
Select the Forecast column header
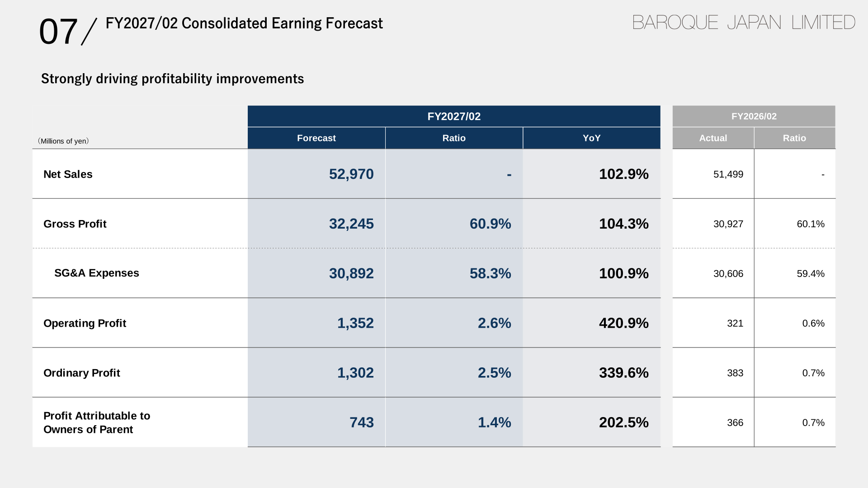point(316,138)
